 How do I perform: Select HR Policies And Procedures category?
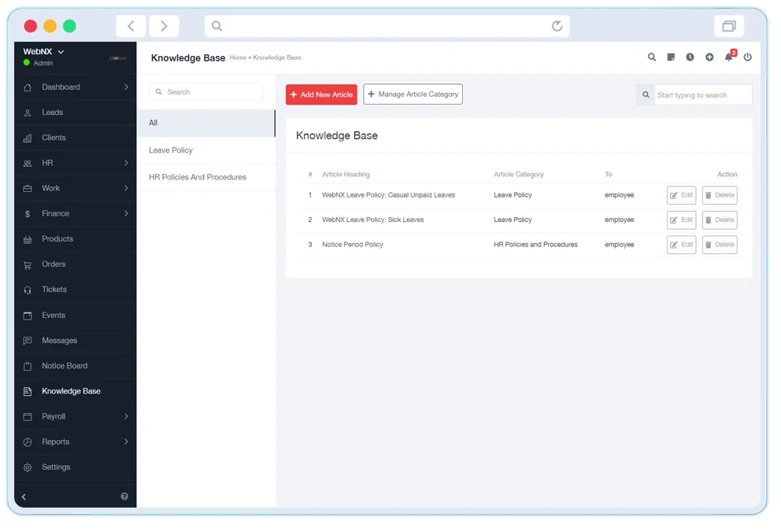coord(206,177)
